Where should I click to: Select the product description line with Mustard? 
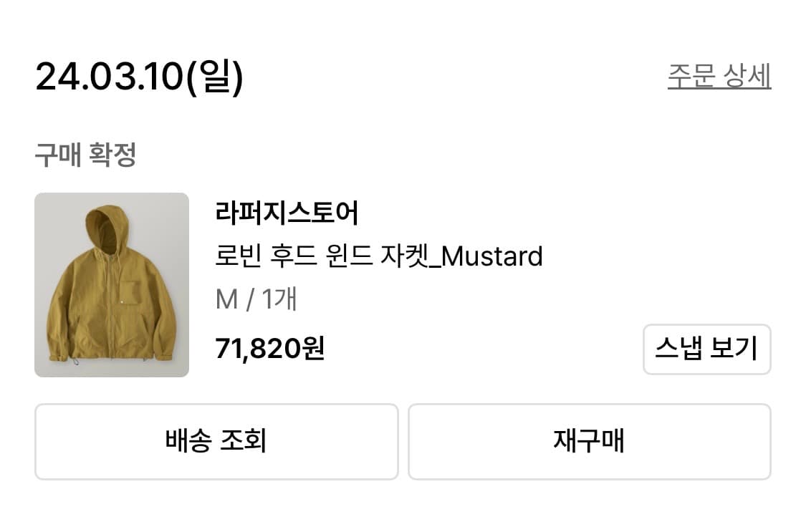[x=380, y=256]
